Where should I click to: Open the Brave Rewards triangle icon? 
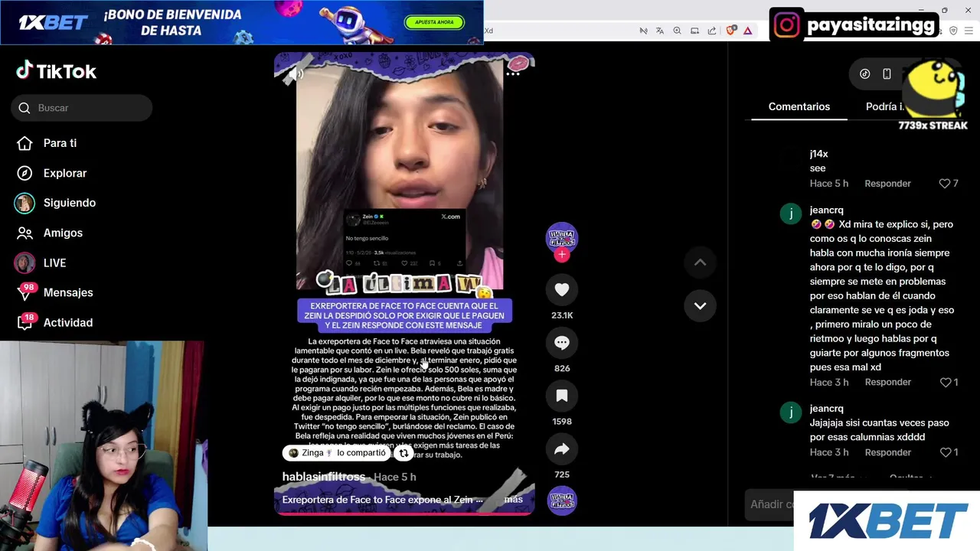pos(747,31)
